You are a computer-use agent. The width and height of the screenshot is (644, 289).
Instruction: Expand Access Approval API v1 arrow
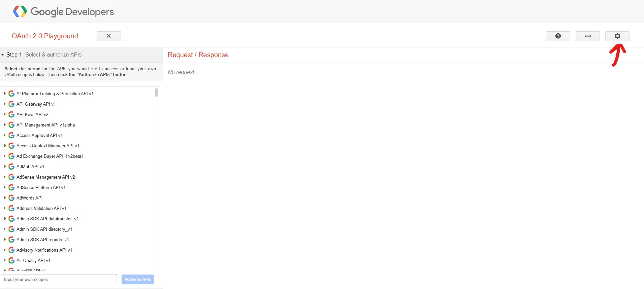pyautogui.click(x=5, y=135)
